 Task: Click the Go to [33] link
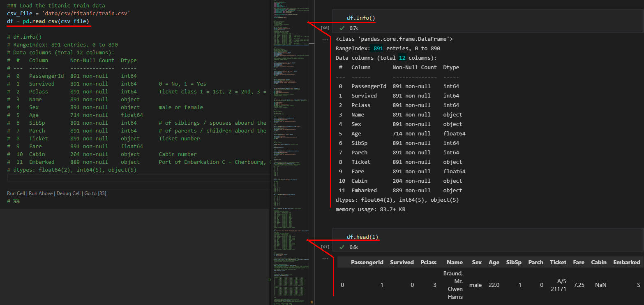tap(95, 193)
